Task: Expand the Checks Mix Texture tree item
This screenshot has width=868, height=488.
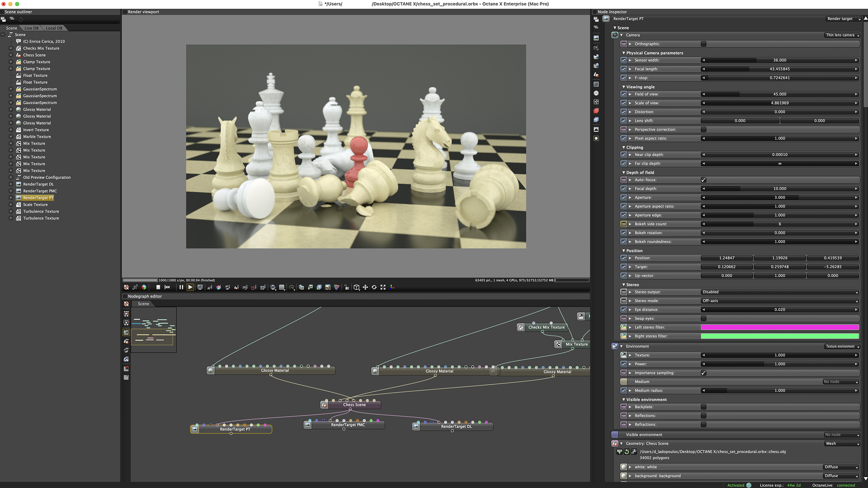Action: (x=11, y=48)
